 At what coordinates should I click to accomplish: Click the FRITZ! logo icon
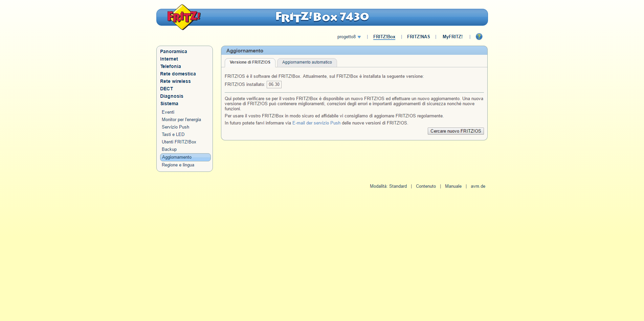click(184, 17)
